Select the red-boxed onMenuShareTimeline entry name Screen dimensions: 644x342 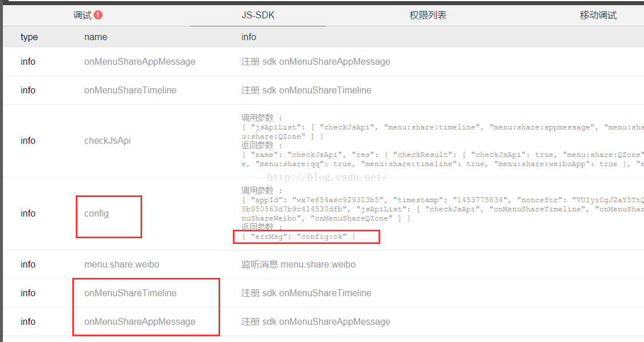pyautogui.click(x=130, y=293)
